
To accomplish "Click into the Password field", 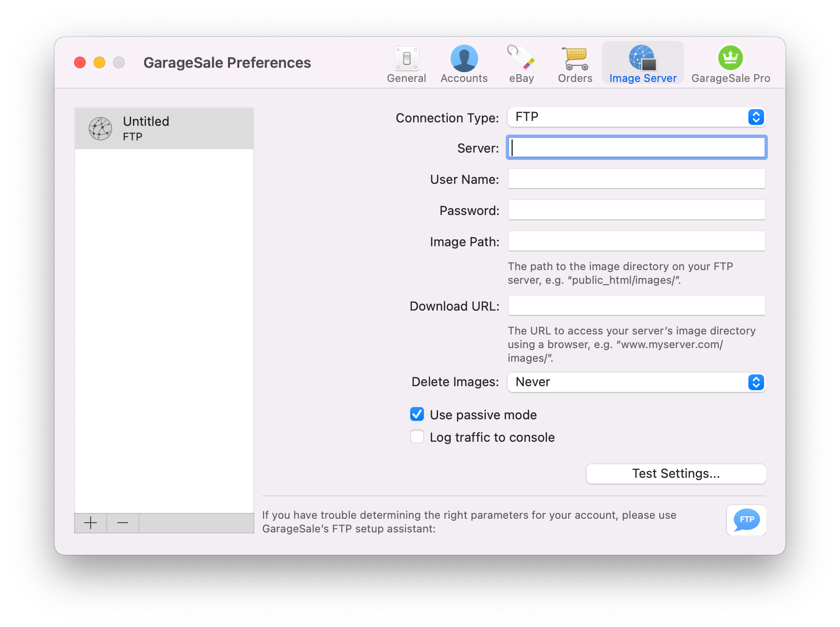I will coord(636,210).
